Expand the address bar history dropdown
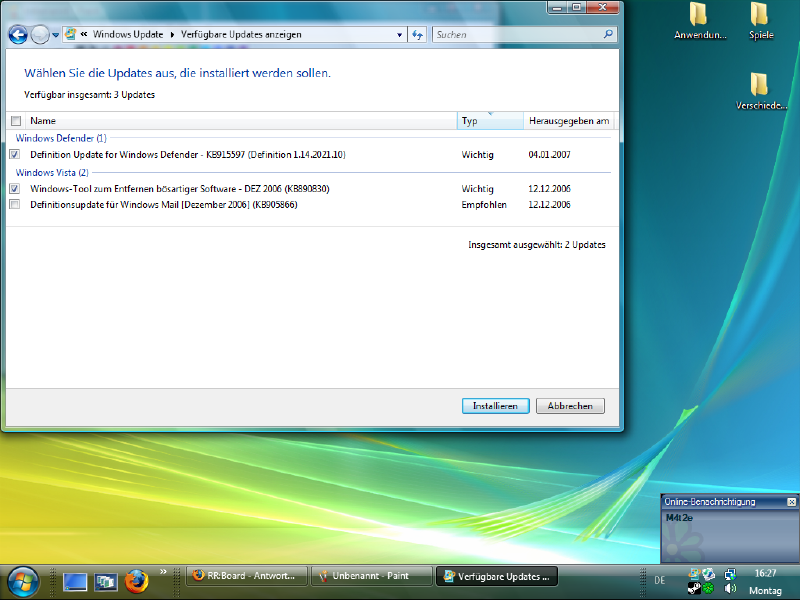 (399, 35)
